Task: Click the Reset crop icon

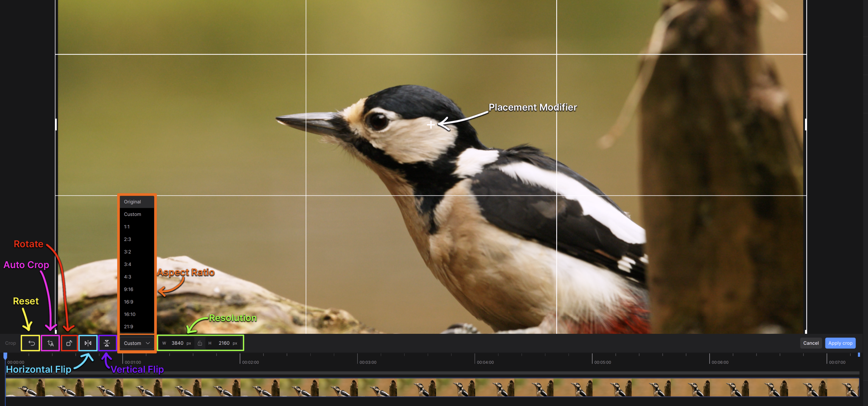Action: tap(31, 343)
